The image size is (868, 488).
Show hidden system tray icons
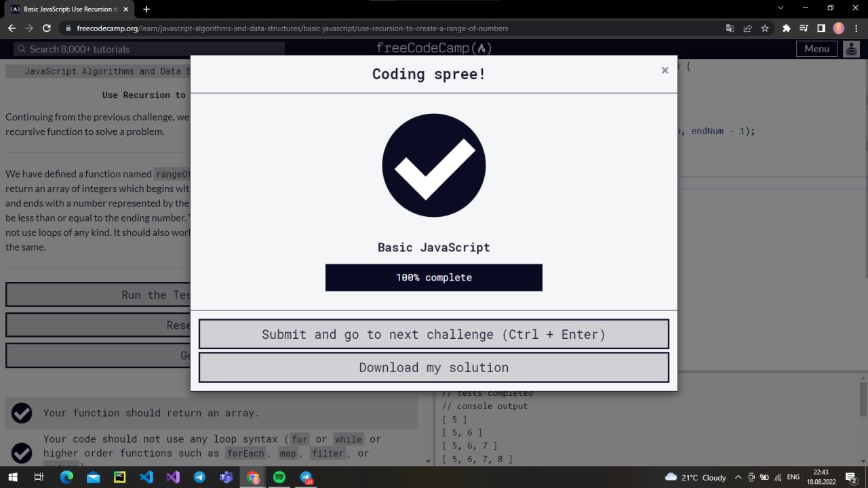pyautogui.click(x=738, y=477)
